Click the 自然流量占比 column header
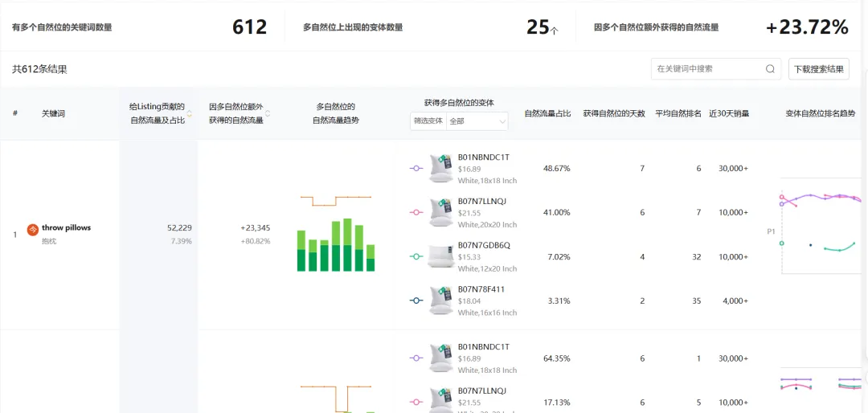Viewport: 868px width, 413px height. (547, 113)
